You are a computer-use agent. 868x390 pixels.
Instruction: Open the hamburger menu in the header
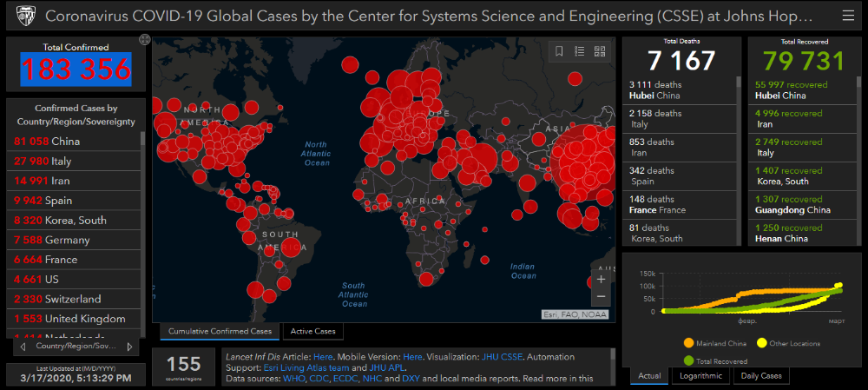[x=847, y=16]
